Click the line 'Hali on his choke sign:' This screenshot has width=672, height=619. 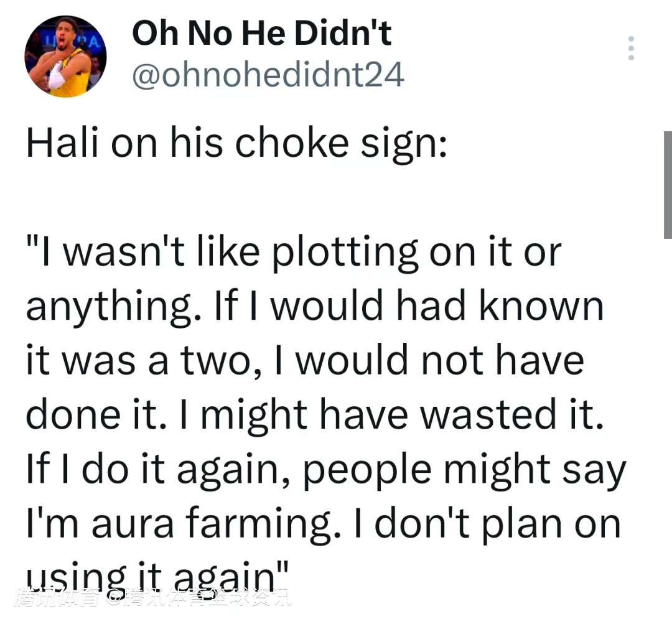pyautogui.click(x=236, y=144)
